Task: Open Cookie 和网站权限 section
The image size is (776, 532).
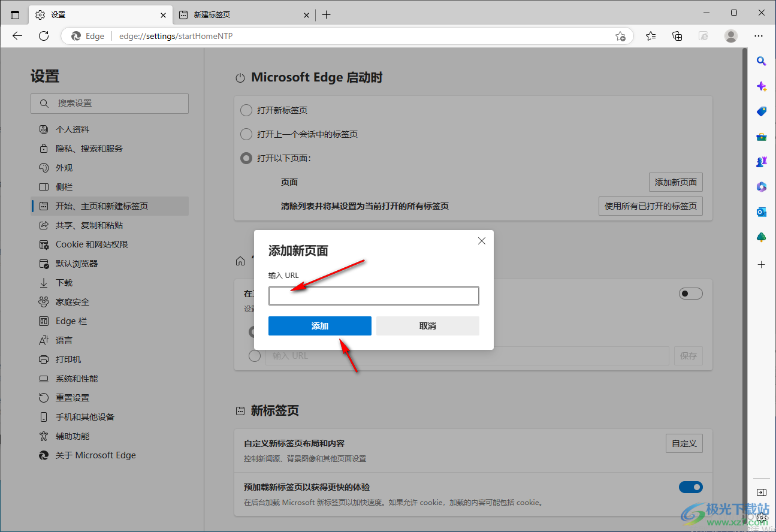Action: click(110, 244)
